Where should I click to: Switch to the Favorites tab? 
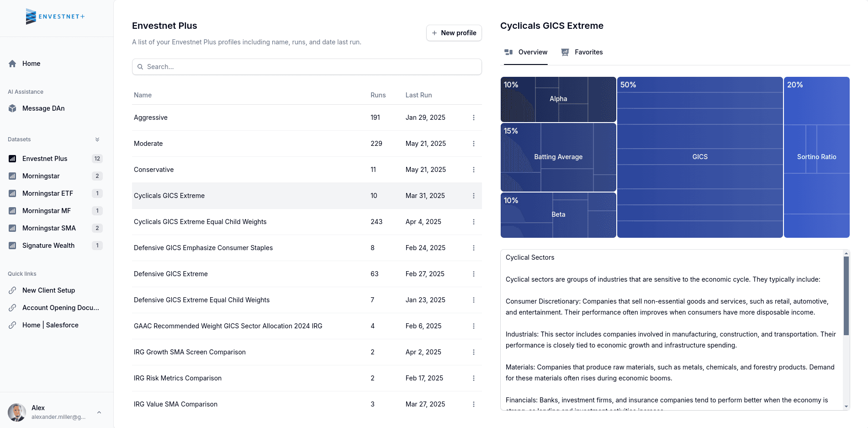pyautogui.click(x=582, y=52)
